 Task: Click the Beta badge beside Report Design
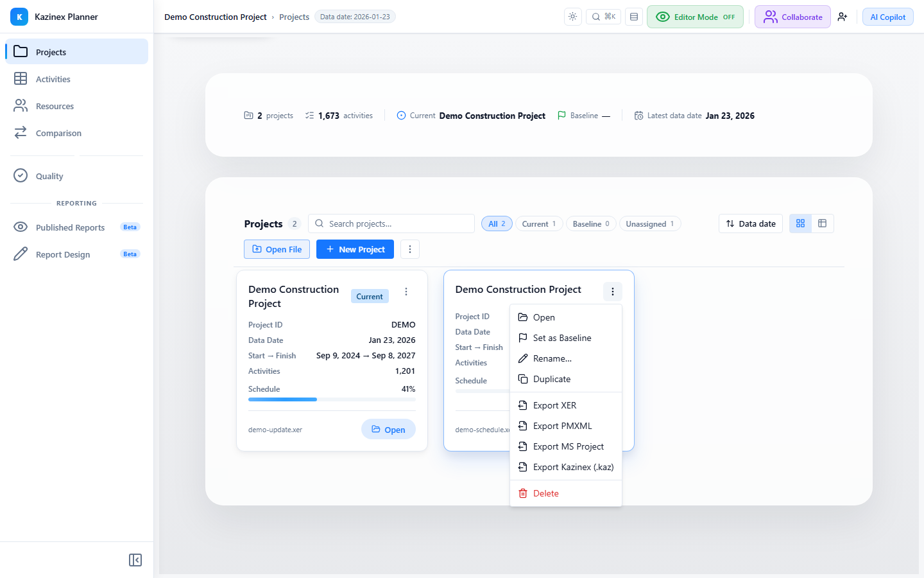tap(130, 254)
